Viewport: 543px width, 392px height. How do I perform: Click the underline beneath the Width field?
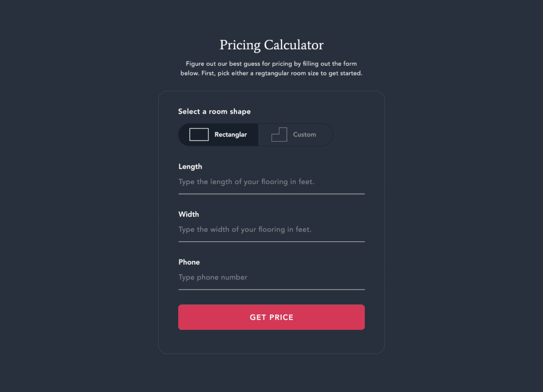coord(271,242)
